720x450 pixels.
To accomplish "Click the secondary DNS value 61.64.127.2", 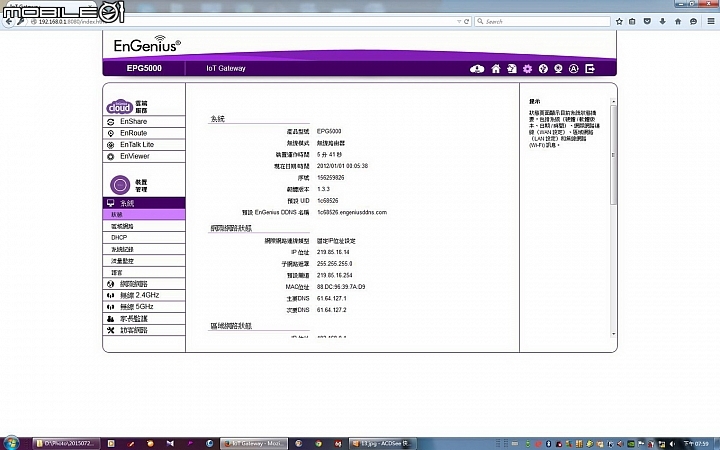I will click(x=332, y=310).
